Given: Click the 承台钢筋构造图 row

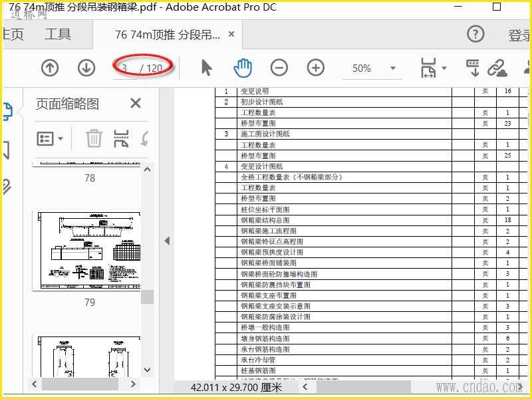Looking at the screenshot, I should 371,350.
